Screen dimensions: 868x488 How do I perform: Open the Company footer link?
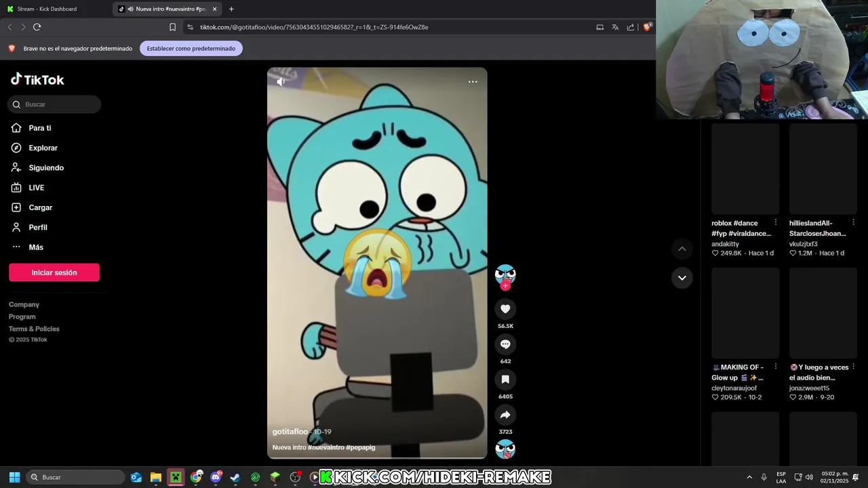pyautogui.click(x=24, y=304)
